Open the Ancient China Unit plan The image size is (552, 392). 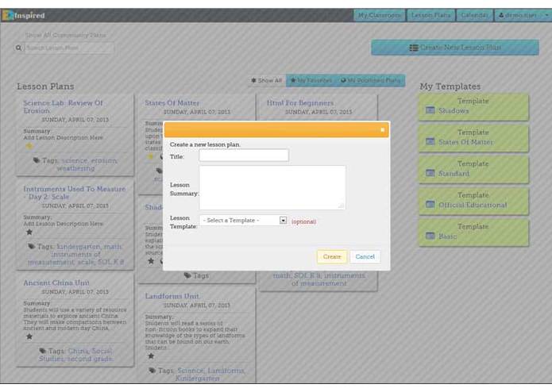pos(56,282)
